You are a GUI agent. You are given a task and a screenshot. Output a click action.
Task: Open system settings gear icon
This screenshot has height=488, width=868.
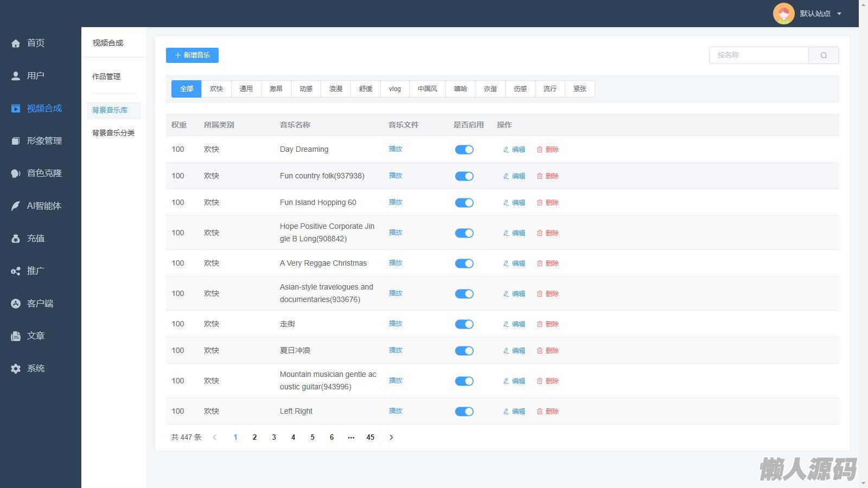[16, 369]
